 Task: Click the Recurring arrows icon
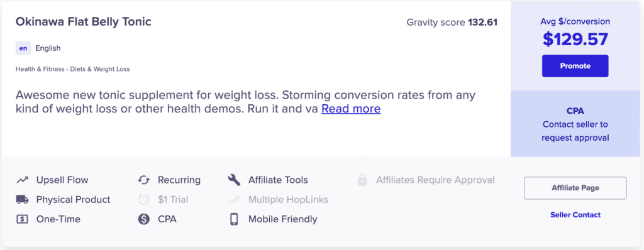[x=144, y=180]
